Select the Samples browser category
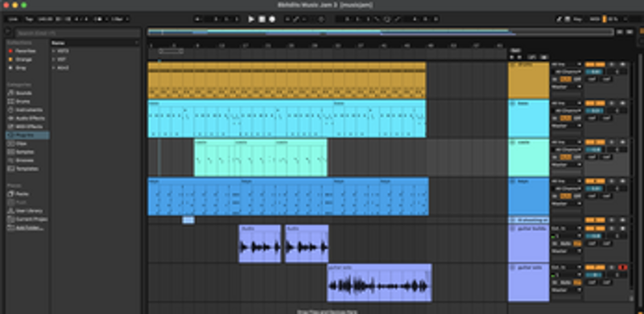This screenshot has height=314, width=644. tap(21, 152)
